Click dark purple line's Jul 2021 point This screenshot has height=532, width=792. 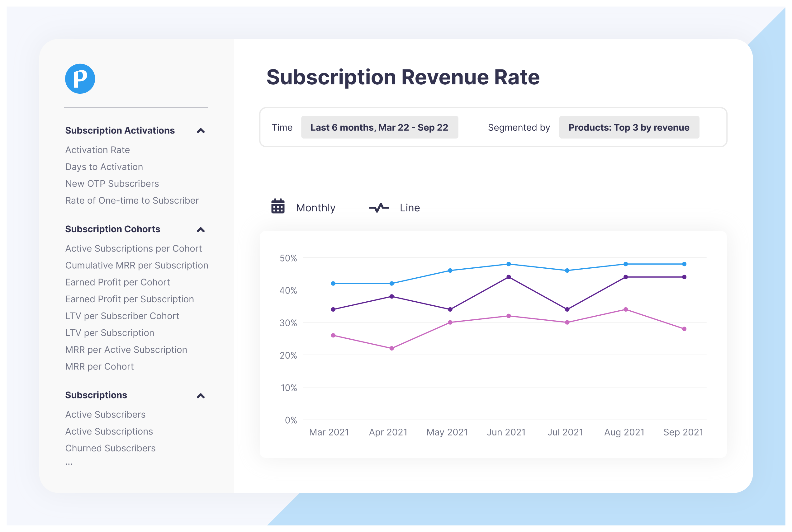coord(567,309)
